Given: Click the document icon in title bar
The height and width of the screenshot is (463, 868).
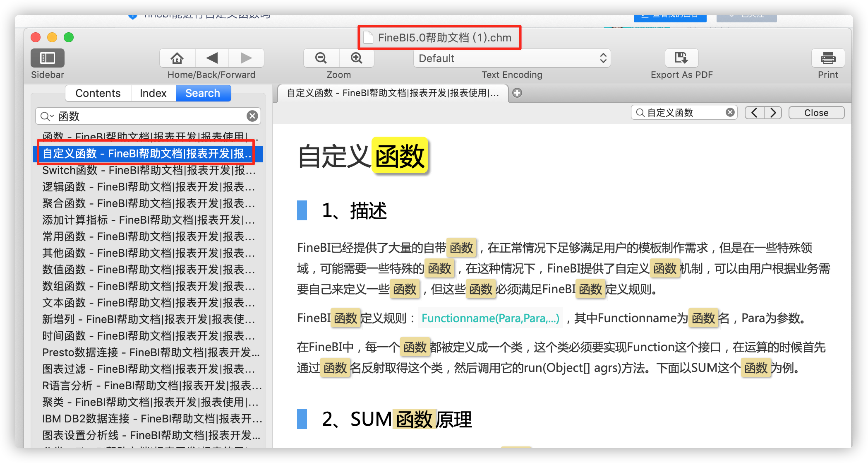Looking at the screenshot, I should 368,38.
